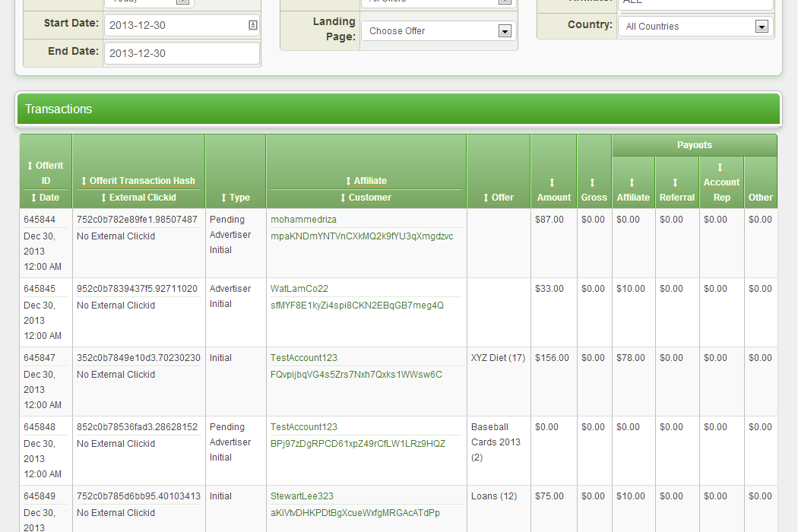Image resolution: width=798 pixels, height=532 pixels.
Task: Sort by Account Rep payout column
Action: (x=721, y=182)
